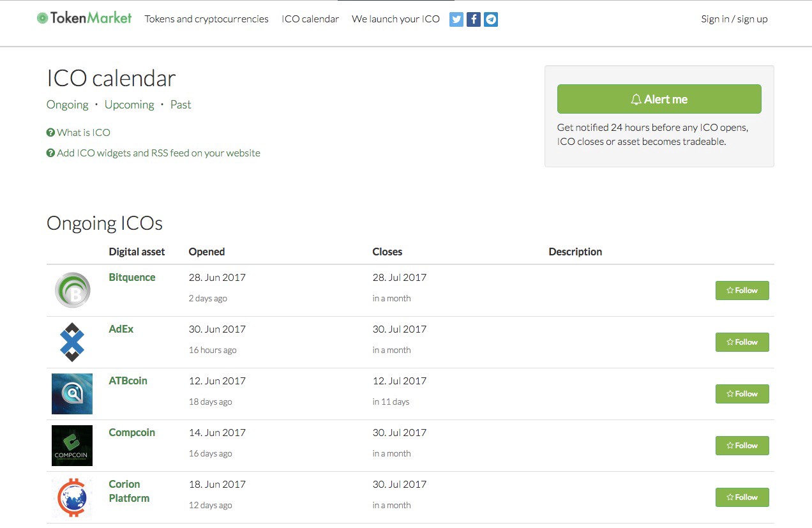Click the AdEx logo thumbnail
Image resolution: width=812 pixels, height=528 pixels.
point(72,342)
